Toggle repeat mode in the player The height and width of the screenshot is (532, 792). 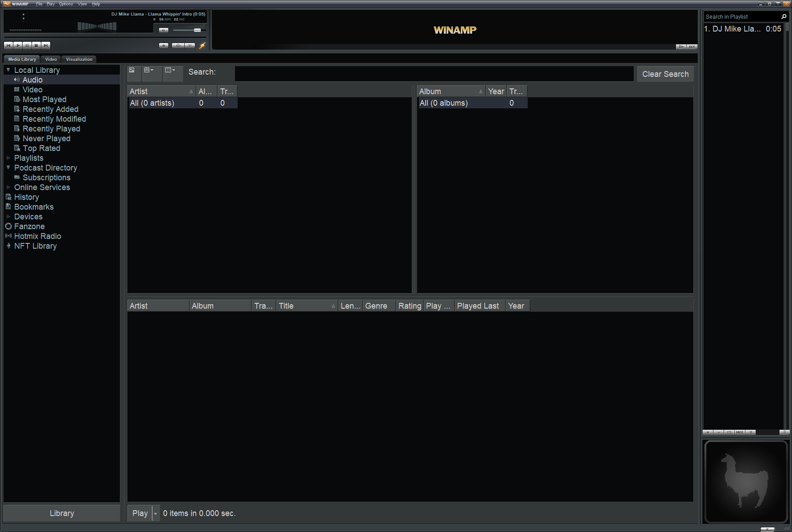[x=190, y=45]
